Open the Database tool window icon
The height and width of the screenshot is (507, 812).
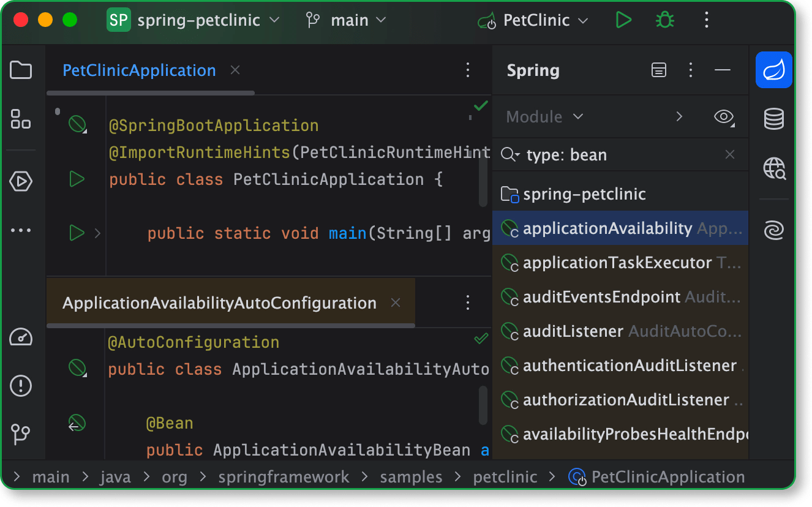click(x=774, y=119)
